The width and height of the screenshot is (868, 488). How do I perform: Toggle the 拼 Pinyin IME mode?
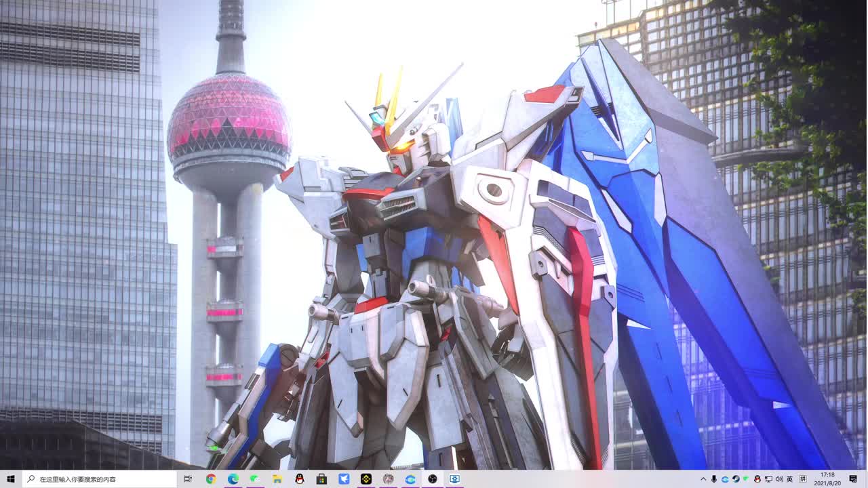[x=803, y=479]
